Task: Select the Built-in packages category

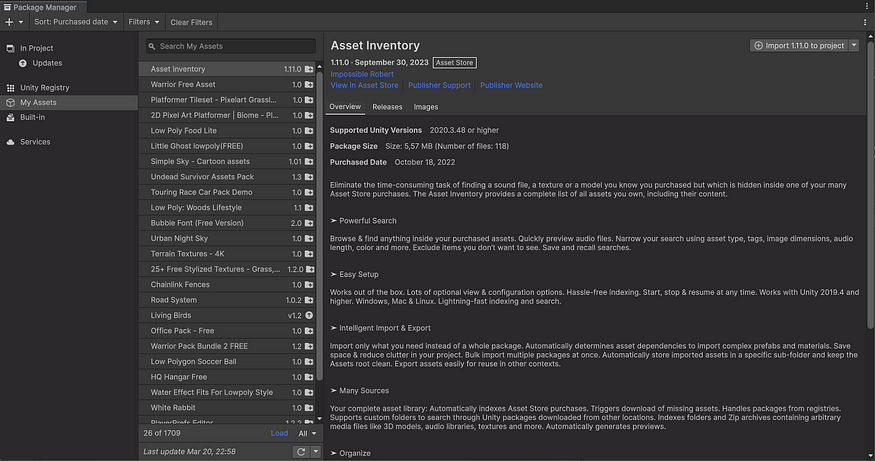Action: point(33,117)
